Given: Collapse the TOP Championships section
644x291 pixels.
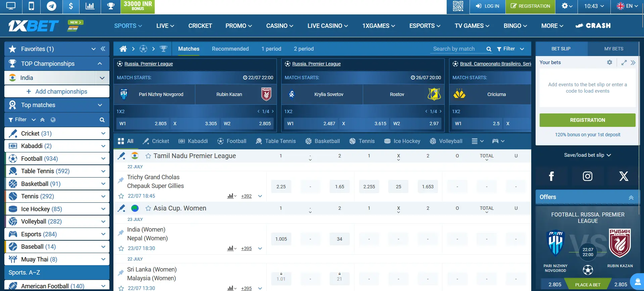Looking at the screenshot, I should click(x=100, y=64).
